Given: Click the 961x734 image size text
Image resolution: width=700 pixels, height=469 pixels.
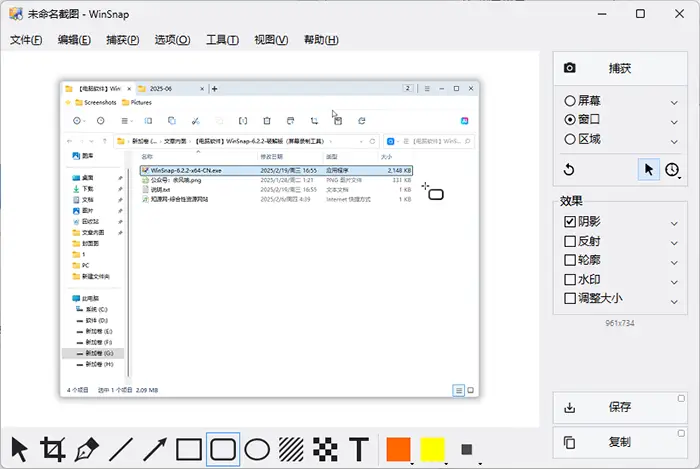Looking at the screenshot, I should (x=620, y=323).
